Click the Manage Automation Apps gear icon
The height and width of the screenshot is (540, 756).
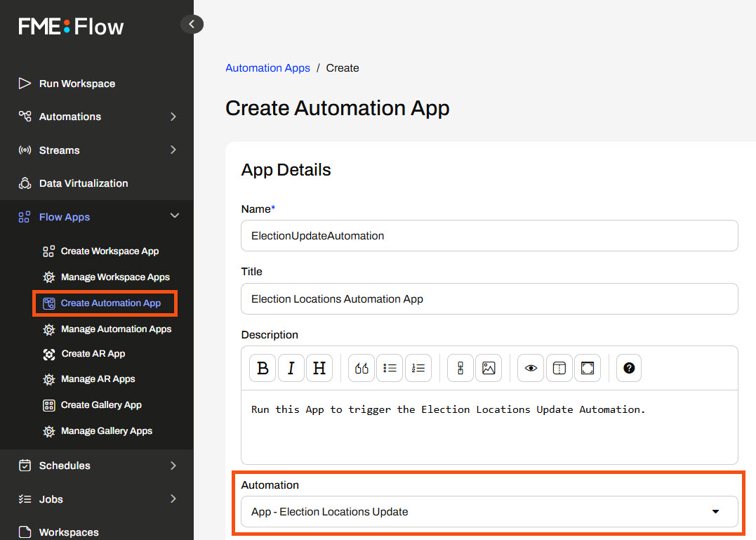48,330
